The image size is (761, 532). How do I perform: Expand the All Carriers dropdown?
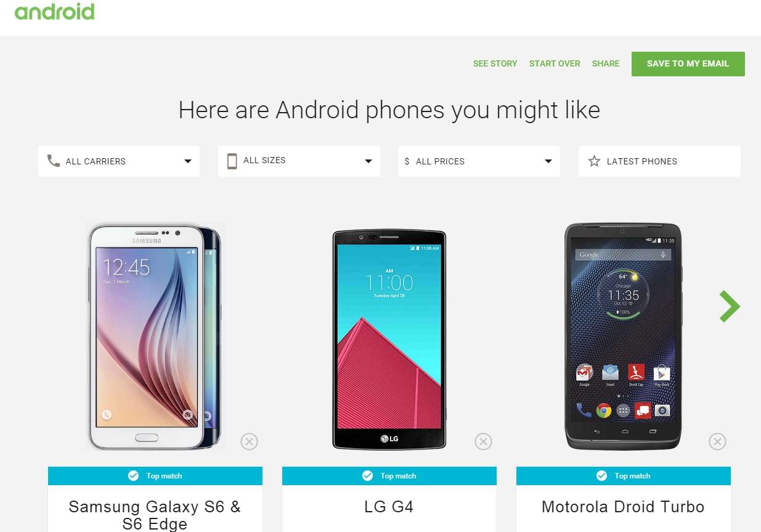coord(119,161)
